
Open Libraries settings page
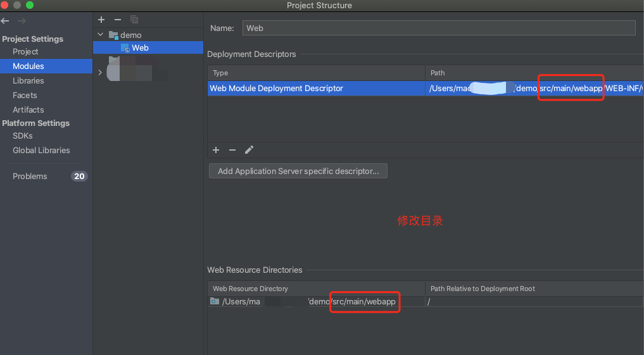click(x=28, y=81)
